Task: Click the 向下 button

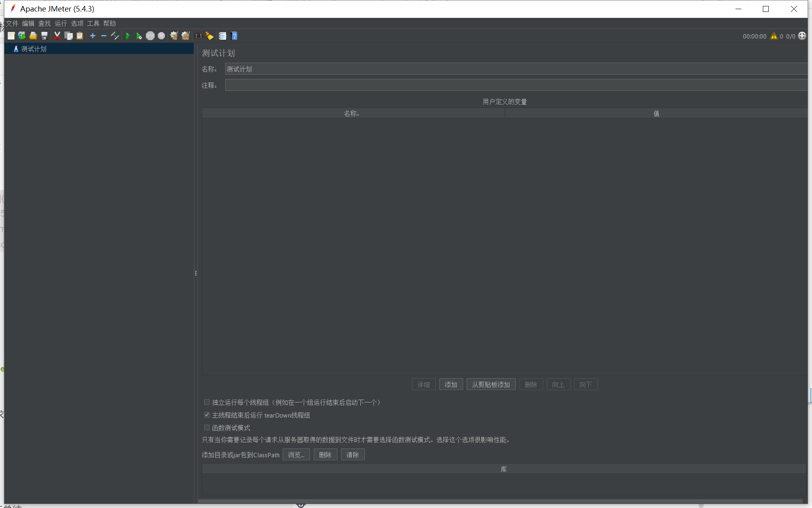Action: pos(586,384)
